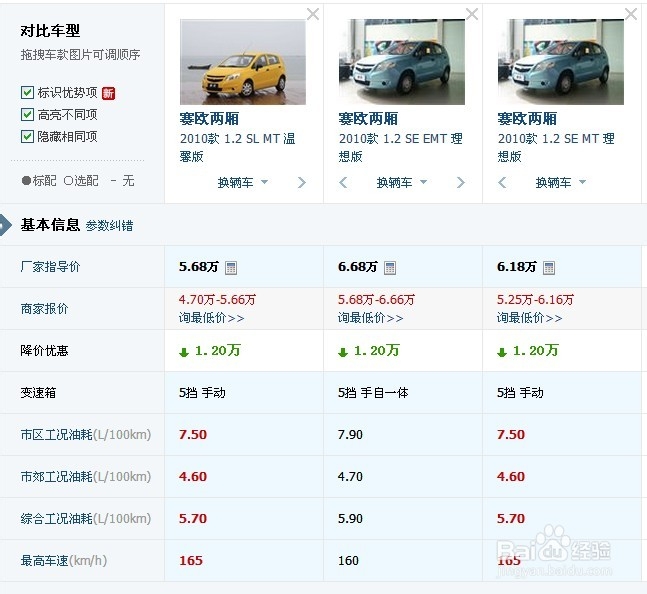
Task: Click the blue car thumbnail for SE EMT
Action: [402, 62]
